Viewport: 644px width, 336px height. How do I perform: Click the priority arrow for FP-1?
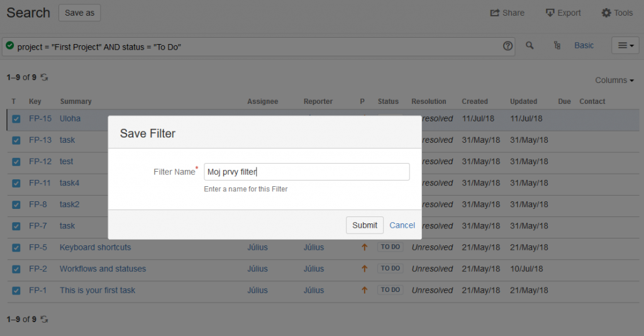pos(364,290)
